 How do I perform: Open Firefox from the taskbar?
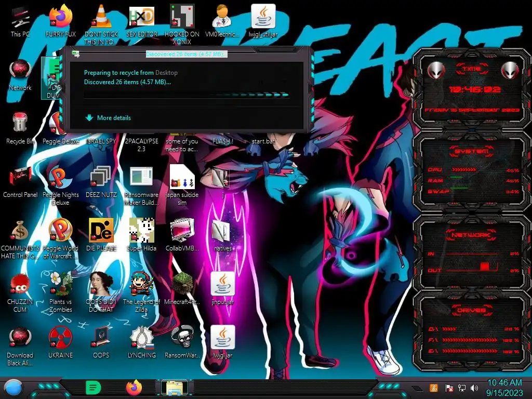point(134,388)
